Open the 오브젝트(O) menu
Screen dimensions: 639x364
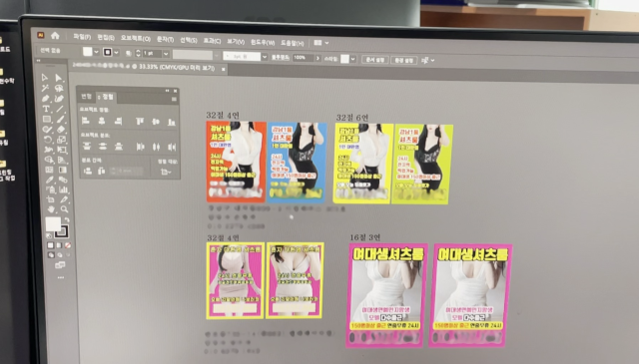click(x=136, y=39)
